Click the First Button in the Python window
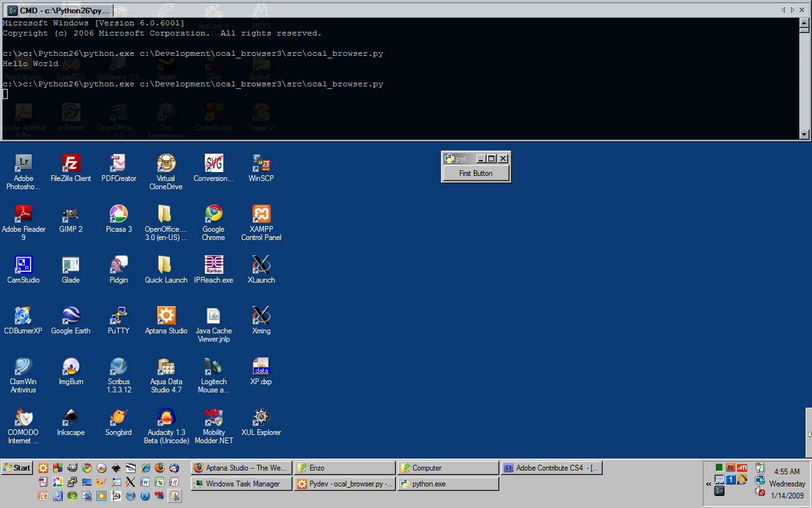Image resolution: width=812 pixels, height=508 pixels. [476, 173]
